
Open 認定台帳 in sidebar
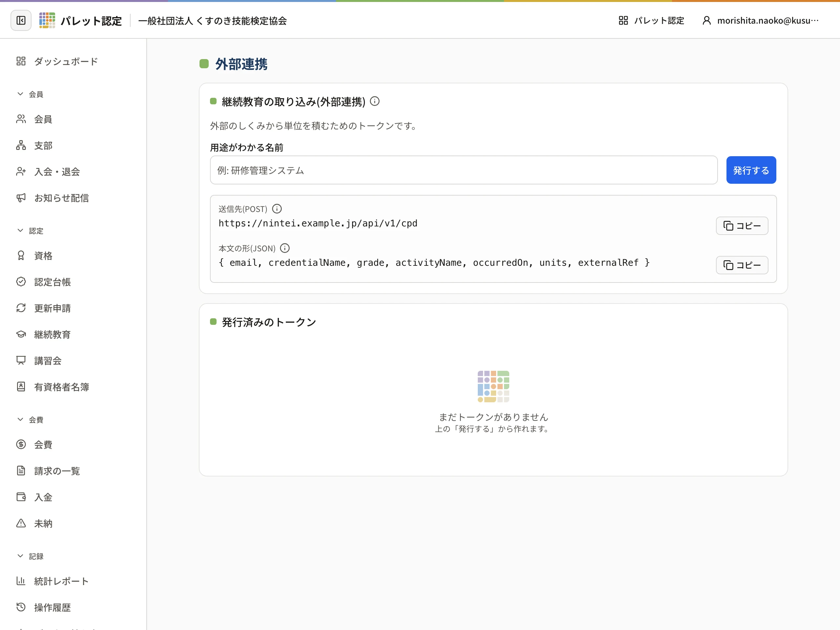73,282
